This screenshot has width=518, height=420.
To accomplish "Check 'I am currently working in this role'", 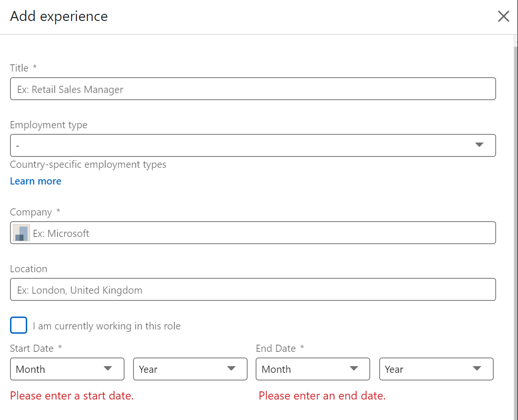I will [x=19, y=325].
